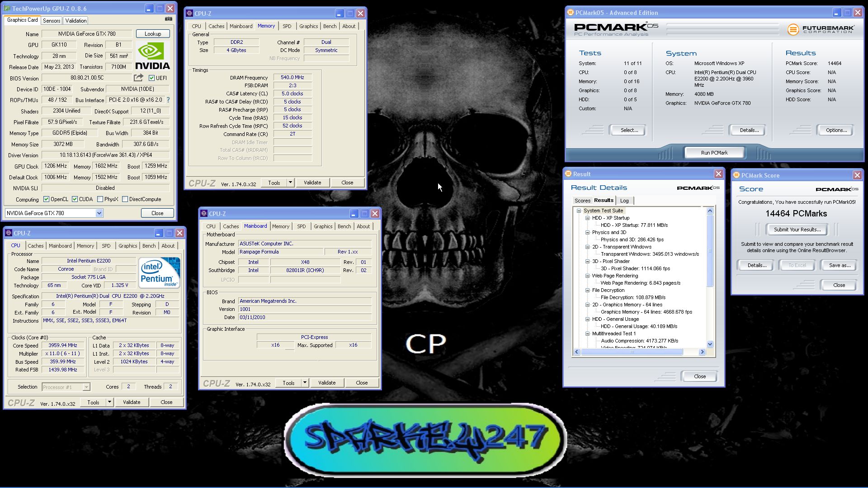
Task: Collapse the Physics and 3D node
Action: tap(587, 232)
